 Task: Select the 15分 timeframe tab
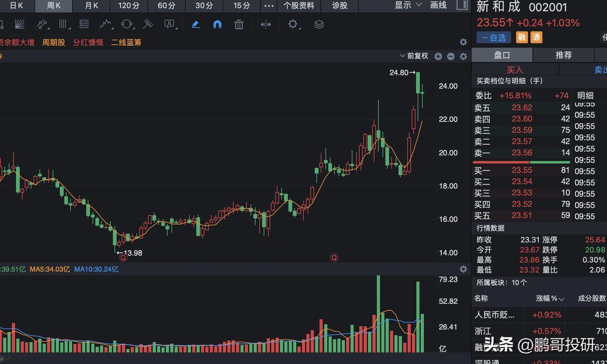point(241,6)
